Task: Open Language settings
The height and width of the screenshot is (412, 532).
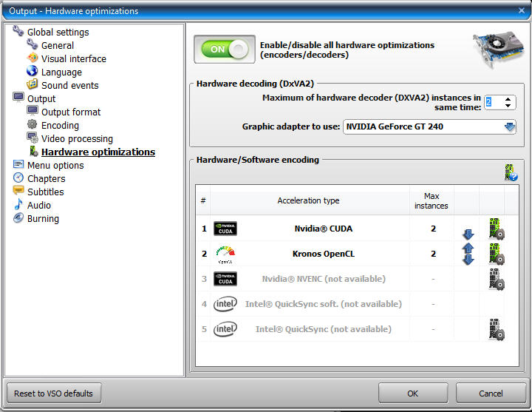Action: [61, 72]
